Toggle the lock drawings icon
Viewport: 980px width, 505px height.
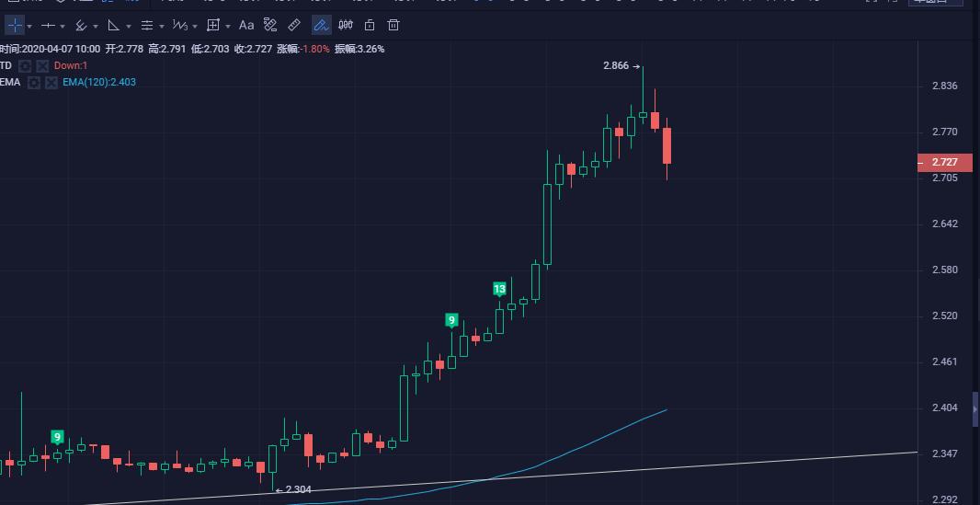pos(370,25)
